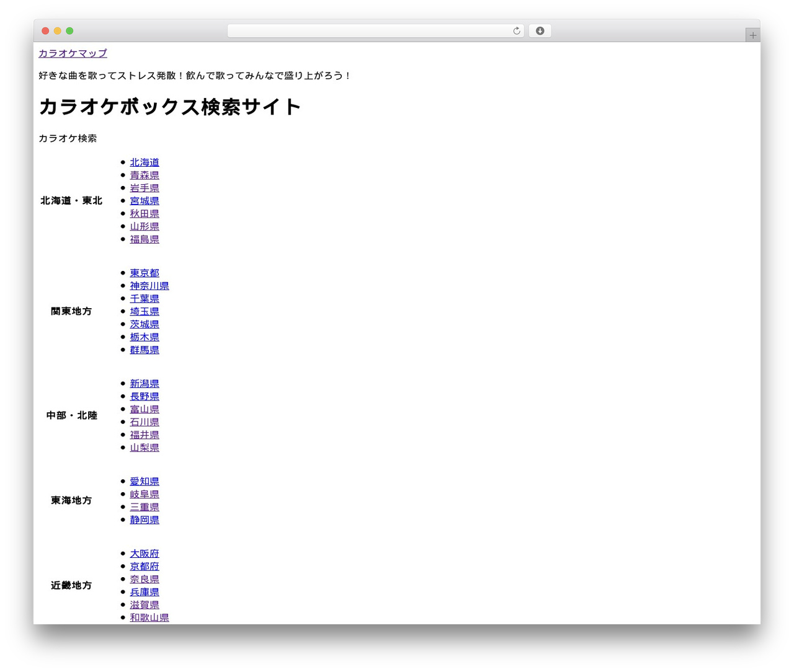Go to the 石川県 link
Image resolution: width=794 pixels, height=672 pixels.
click(145, 422)
